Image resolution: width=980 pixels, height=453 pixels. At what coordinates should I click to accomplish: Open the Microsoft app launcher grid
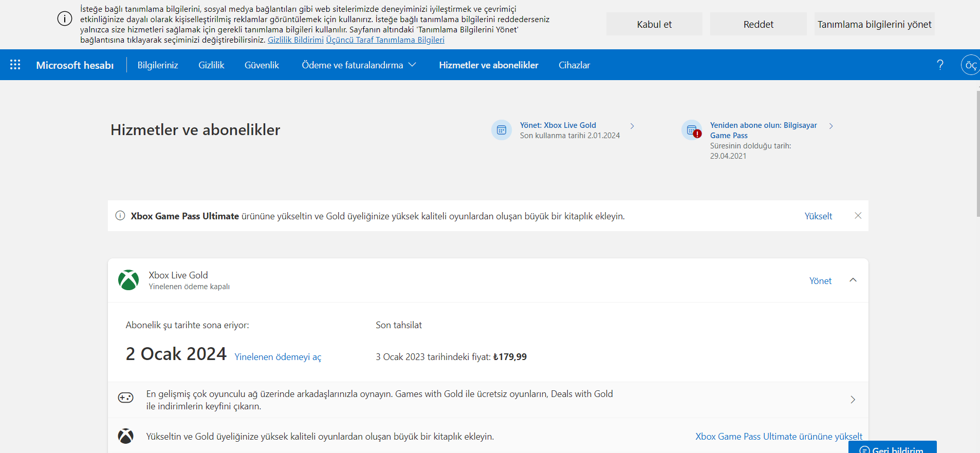[15, 65]
